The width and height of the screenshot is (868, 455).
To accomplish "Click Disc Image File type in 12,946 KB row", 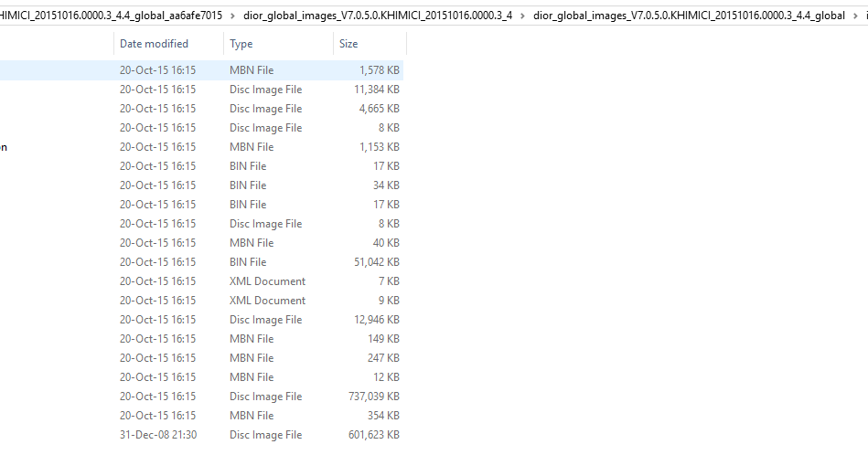I will [x=266, y=320].
